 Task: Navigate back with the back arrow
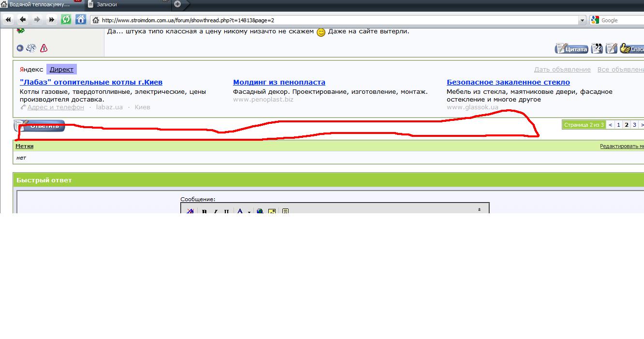click(22, 20)
